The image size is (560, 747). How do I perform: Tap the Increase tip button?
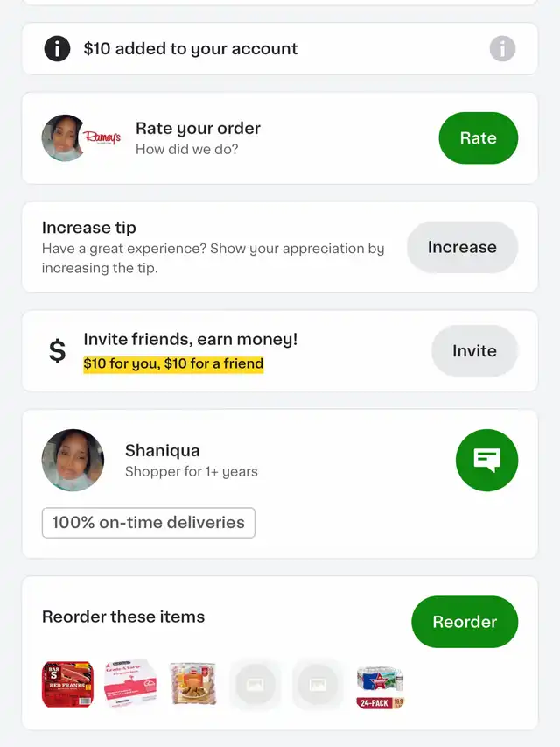pos(462,247)
